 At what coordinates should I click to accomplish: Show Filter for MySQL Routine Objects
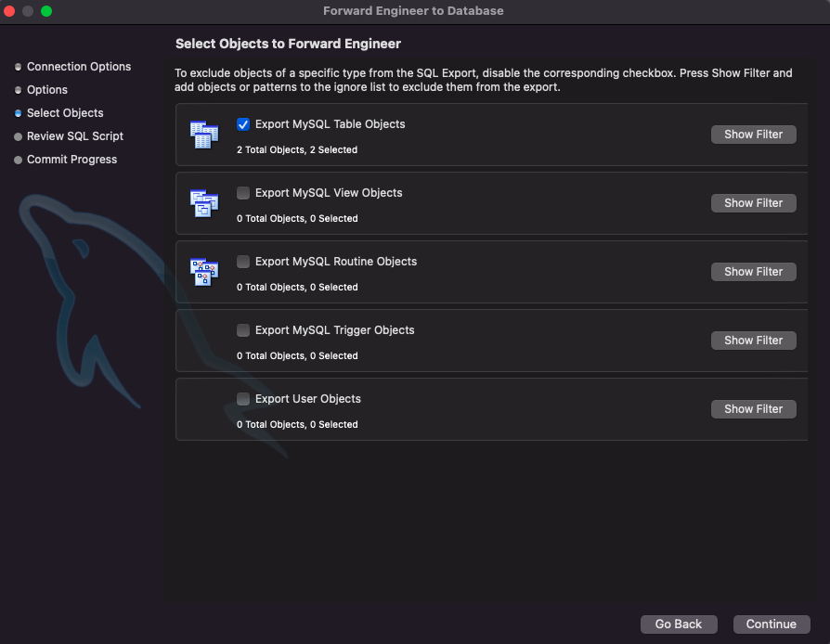pos(753,272)
